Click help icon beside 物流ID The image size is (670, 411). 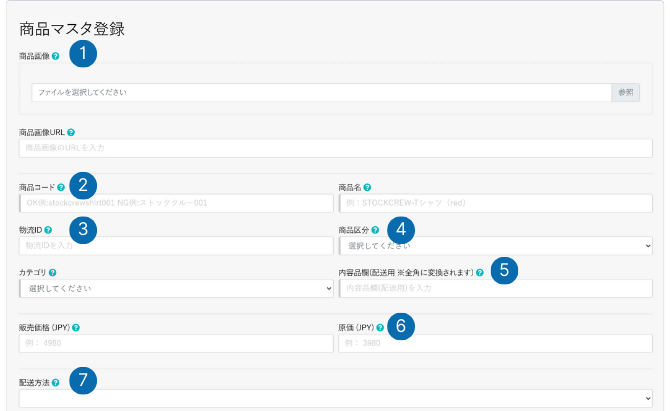[x=48, y=229]
